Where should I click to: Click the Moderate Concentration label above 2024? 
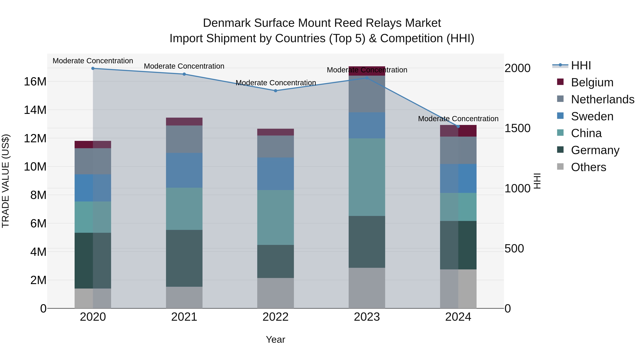pyautogui.click(x=458, y=119)
